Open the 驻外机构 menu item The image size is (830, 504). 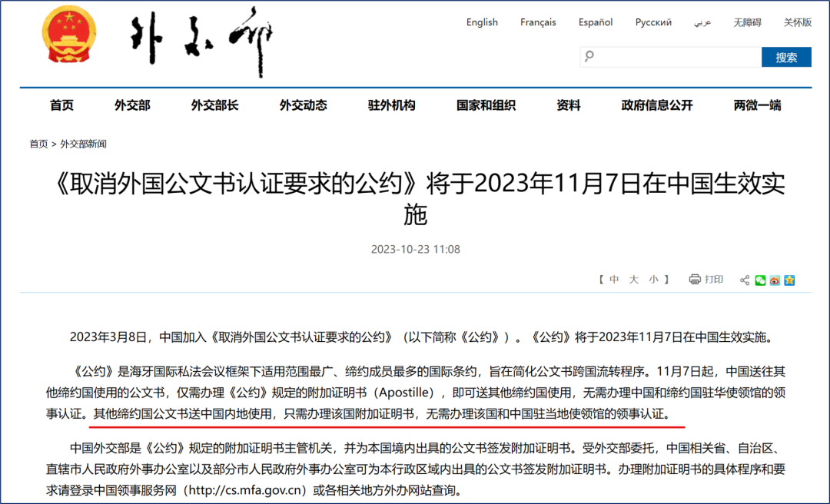point(391,106)
